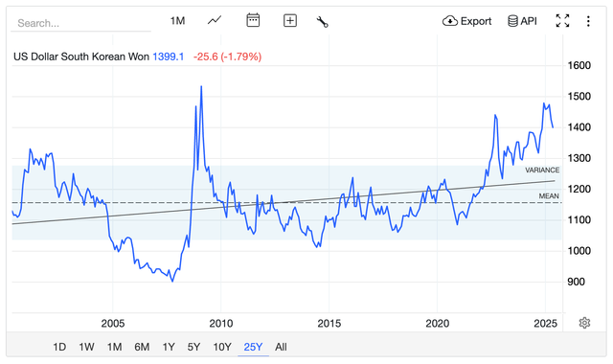The image size is (613, 364).
Task: Click the 1399.1 current price value
Action: pos(169,57)
